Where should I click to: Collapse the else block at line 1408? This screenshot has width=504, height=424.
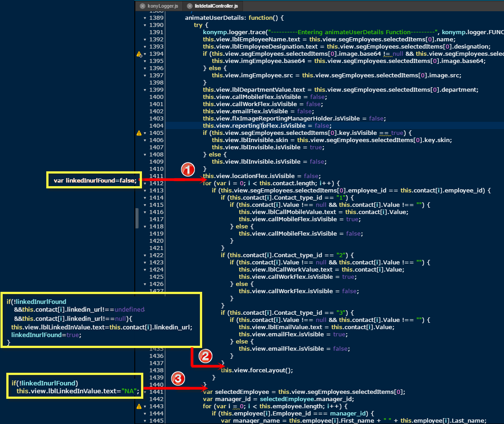145,155
